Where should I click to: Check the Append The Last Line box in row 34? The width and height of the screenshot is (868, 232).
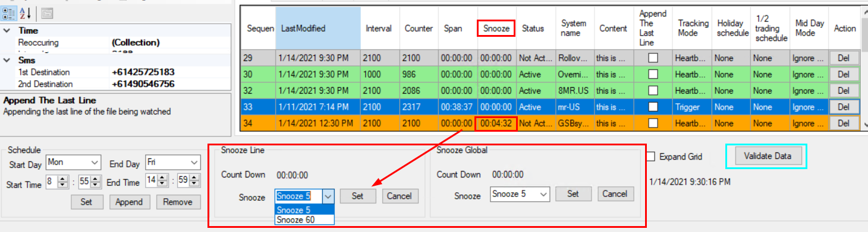[653, 123]
